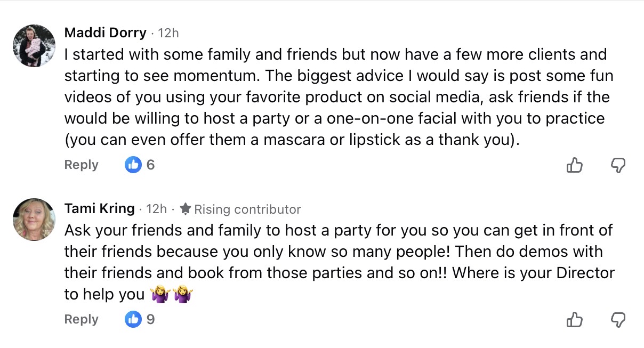Screen dimensions: 644x348
Task: Click the 12h timestamp on Maddi's comment
Action: click(x=168, y=33)
